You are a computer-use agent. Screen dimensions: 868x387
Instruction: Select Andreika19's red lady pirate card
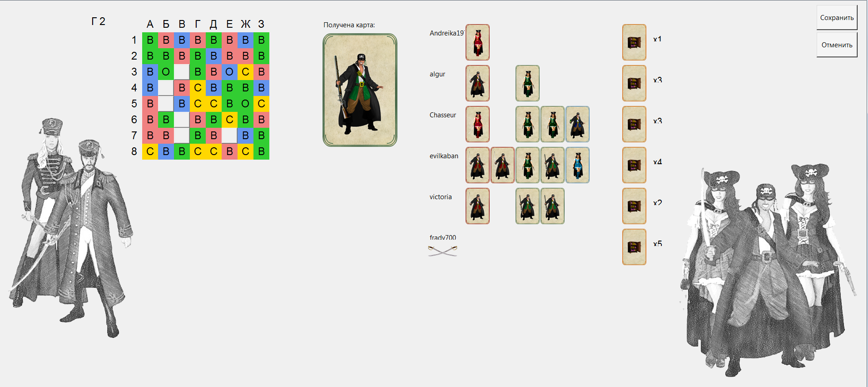[477, 42]
